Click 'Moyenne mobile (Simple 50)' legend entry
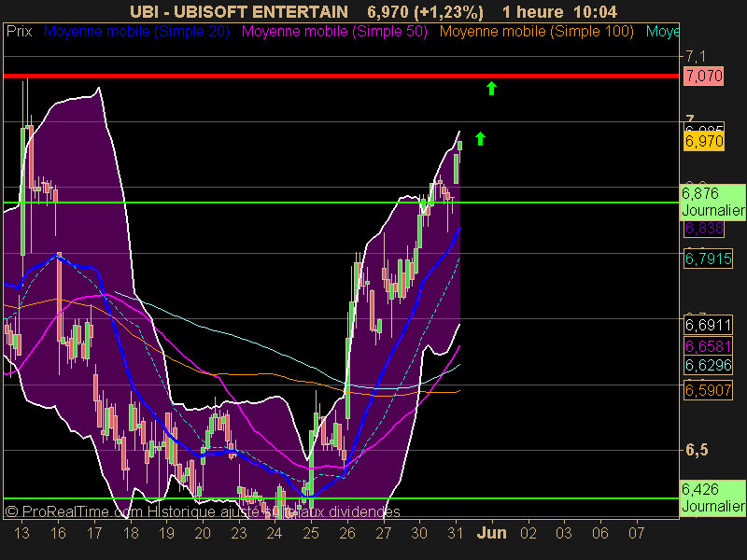The height and width of the screenshot is (560, 747). click(334, 32)
